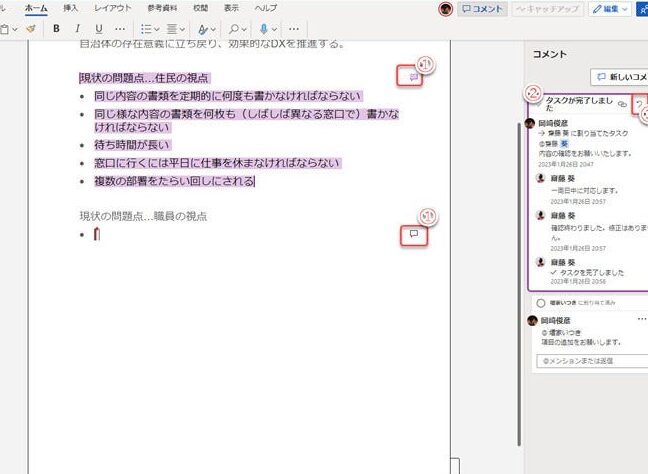Mark the 増家いつき task circle as complete

[541, 301]
